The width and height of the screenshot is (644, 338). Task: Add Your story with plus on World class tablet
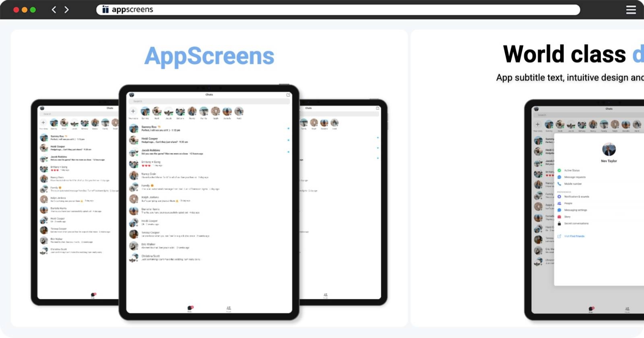tap(537, 124)
